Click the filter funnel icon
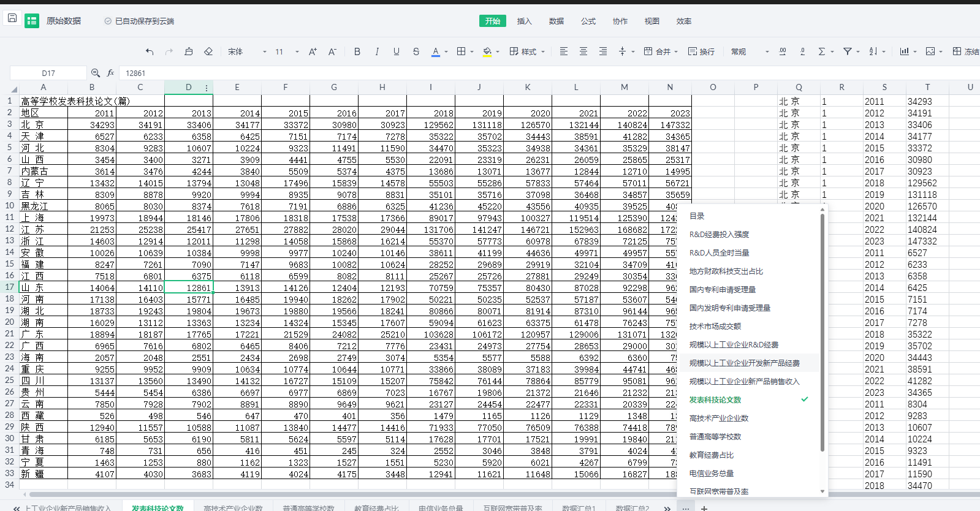Viewport: 980px width, 511px height. (x=848, y=51)
